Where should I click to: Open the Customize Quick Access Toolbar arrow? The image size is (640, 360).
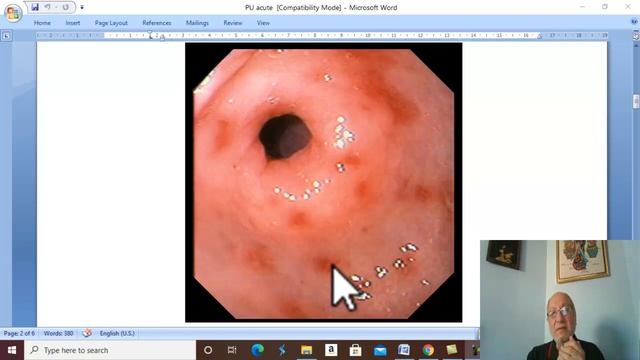[x=82, y=7]
